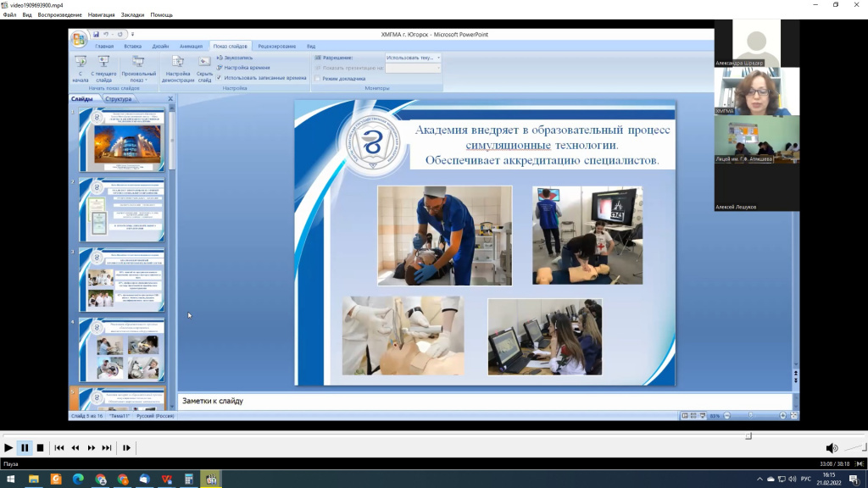This screenshot has width=868, height=488.
Task: Stop video playback with the Stop button
Action: pos(40,447)
